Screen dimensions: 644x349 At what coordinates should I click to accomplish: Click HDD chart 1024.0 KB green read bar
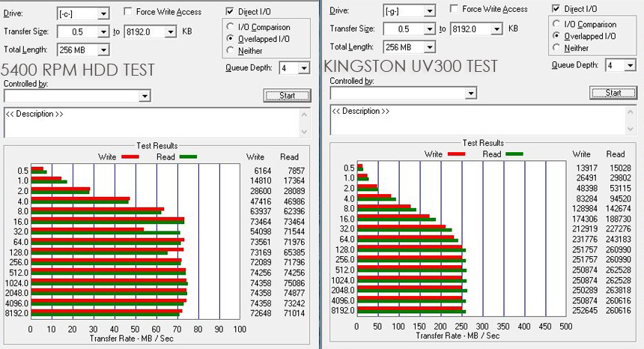(109, 284)
